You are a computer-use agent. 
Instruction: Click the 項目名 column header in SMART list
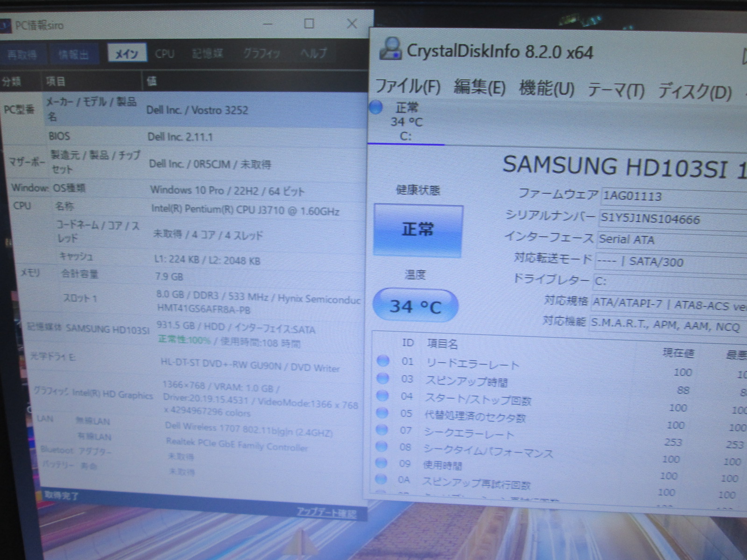coord(442,344)
